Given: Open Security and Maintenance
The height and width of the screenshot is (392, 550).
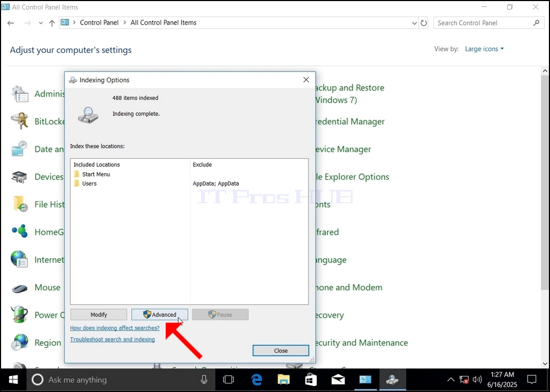Looking at the screenshot, I should pos(362,343).
